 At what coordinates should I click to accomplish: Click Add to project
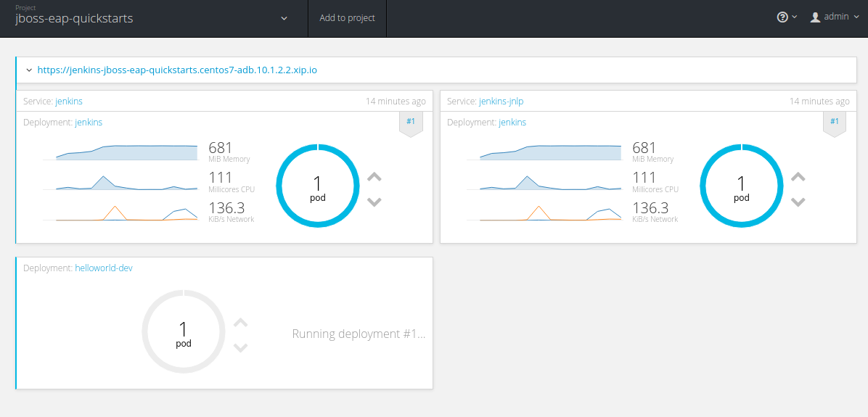point(347,18)
